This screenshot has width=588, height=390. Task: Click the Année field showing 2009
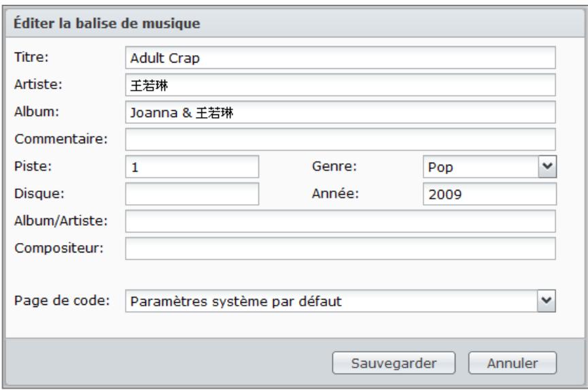tap(489, 194)
